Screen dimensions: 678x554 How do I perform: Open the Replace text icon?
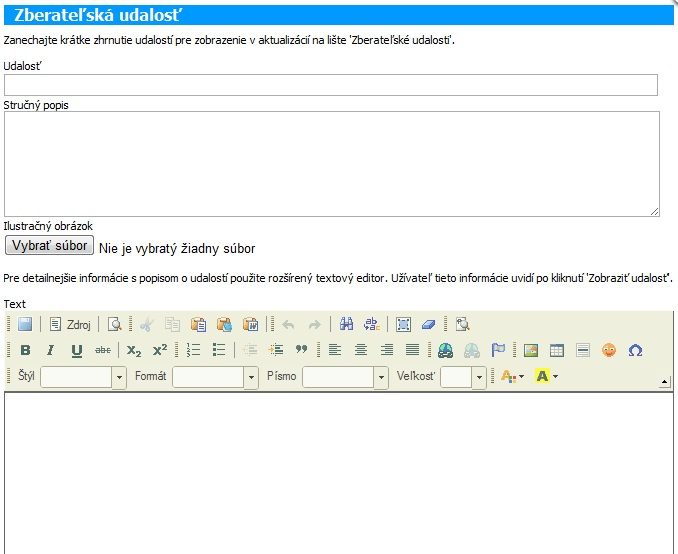coord(372,324)
